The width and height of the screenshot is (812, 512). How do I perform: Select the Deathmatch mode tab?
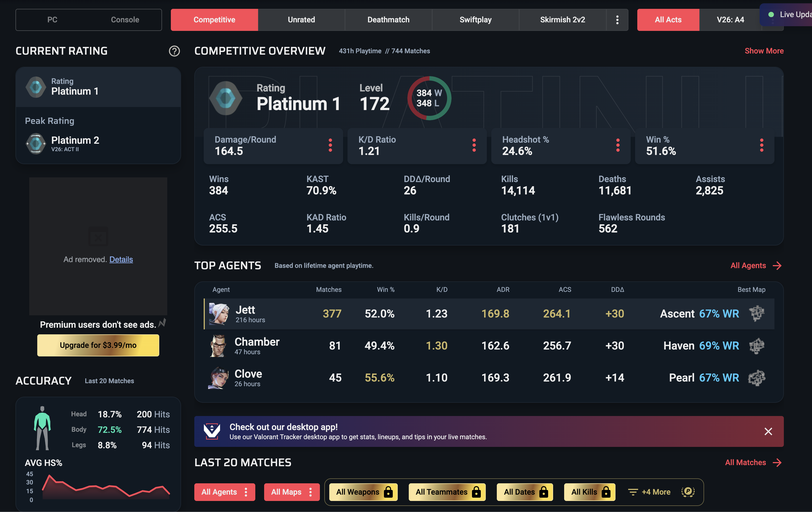point(388,20)
